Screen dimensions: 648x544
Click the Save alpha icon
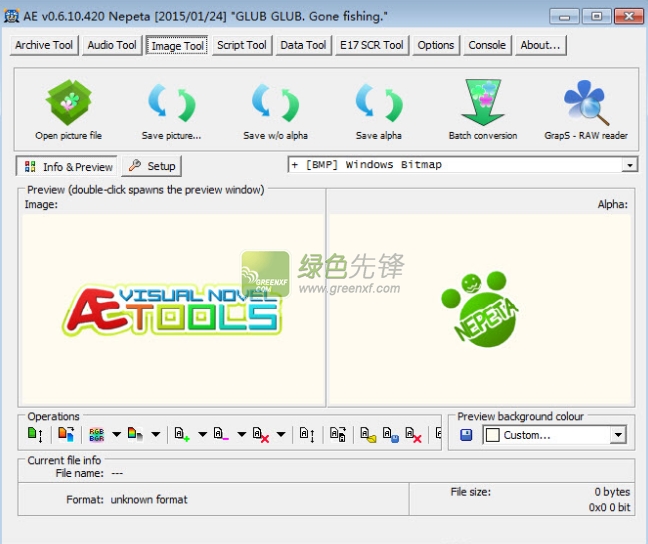pyautogui.click(x=379, y=103)
